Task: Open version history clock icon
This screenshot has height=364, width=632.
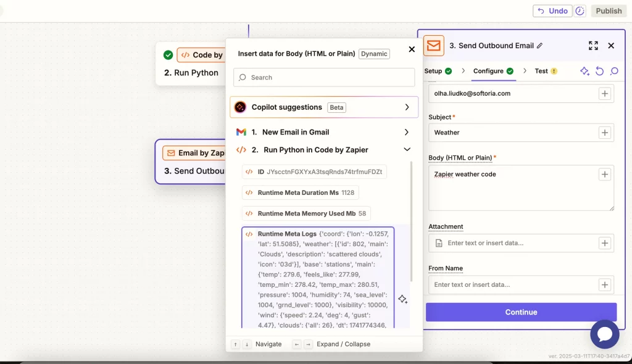Action: coord(580,11)
